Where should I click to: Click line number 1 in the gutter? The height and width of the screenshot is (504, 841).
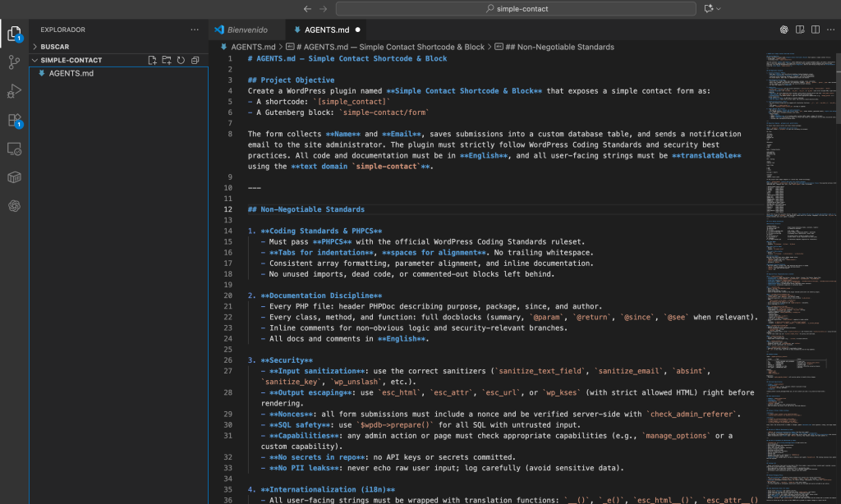point(230,58)
